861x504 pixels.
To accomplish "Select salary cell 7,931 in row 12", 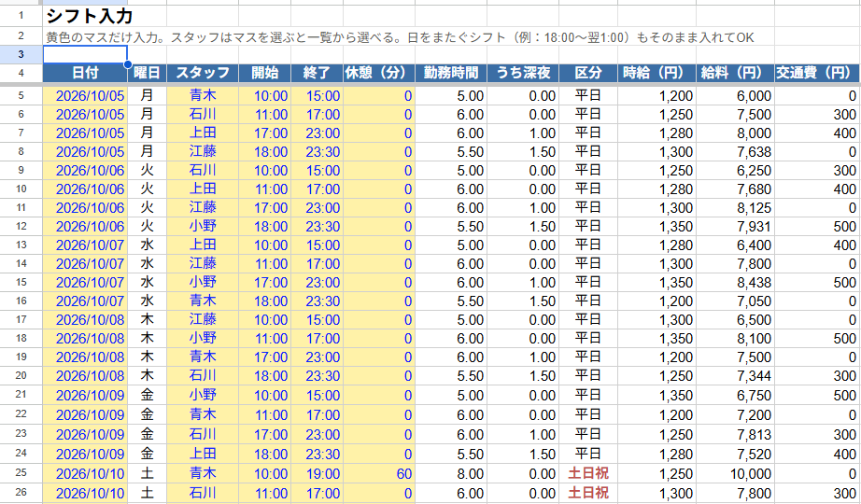I will click(x=735, y=226).
